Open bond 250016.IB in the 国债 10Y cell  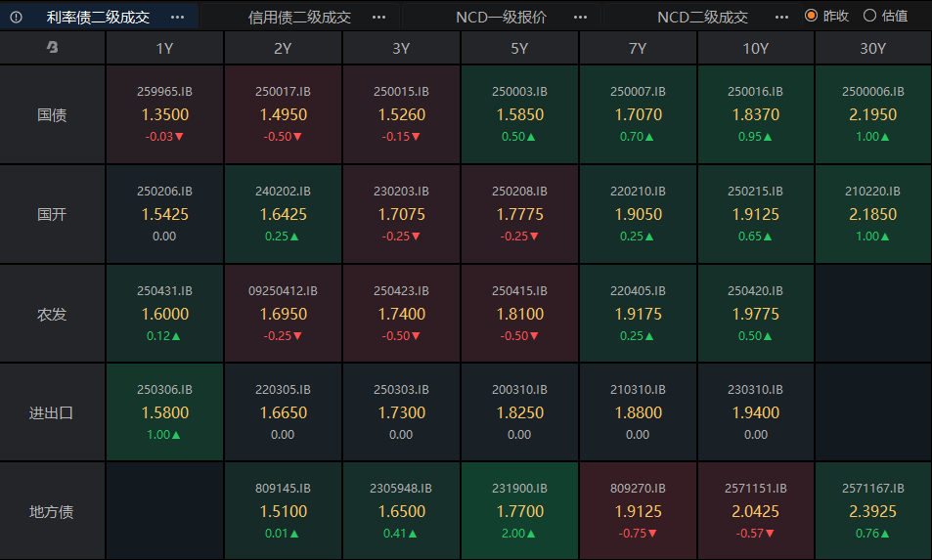[755, 92]
